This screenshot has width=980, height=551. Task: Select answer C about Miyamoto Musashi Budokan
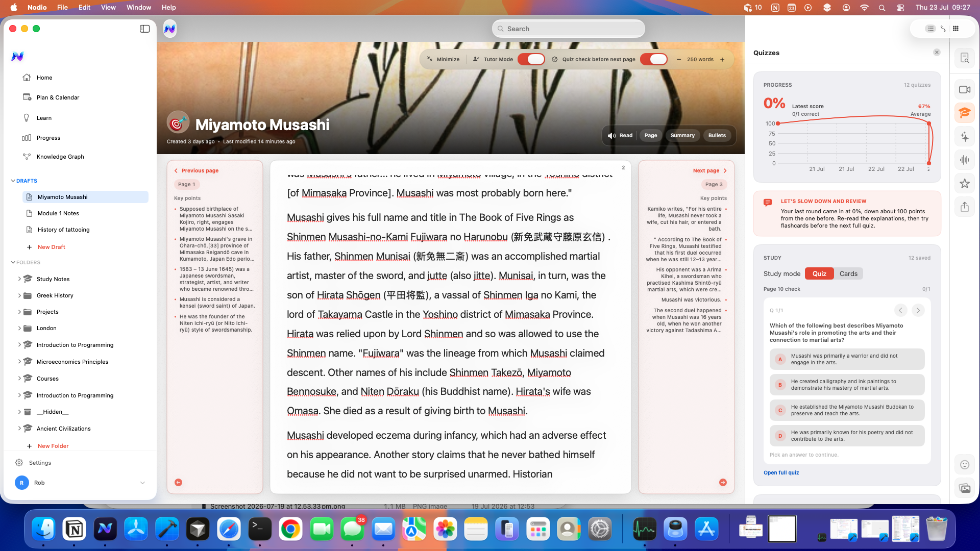847,410
